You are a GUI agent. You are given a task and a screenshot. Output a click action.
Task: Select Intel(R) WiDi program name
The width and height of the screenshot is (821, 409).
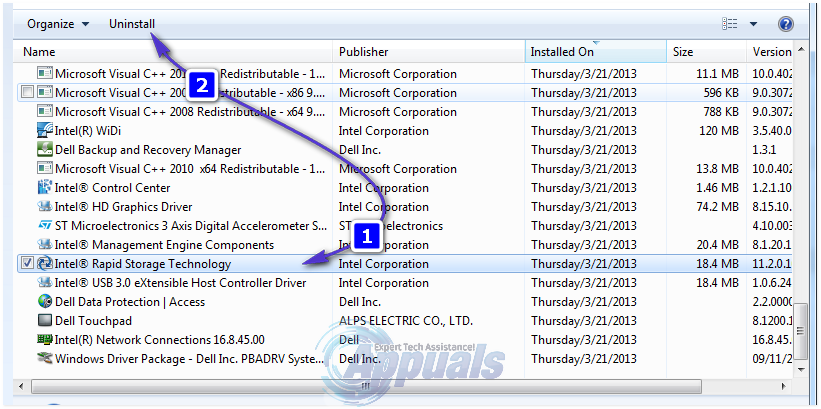pos(88,131)
